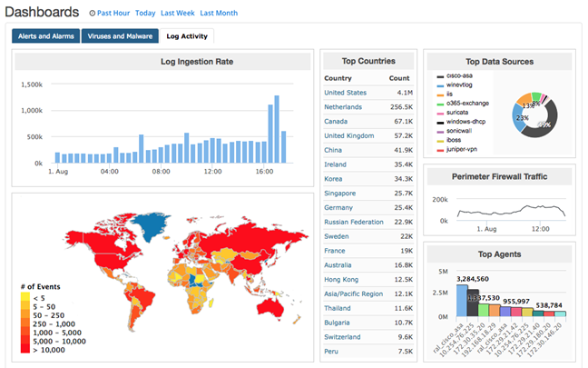Screen dimensions: 588x368
Task: Switch time range to Today
Action: point(145,14)
